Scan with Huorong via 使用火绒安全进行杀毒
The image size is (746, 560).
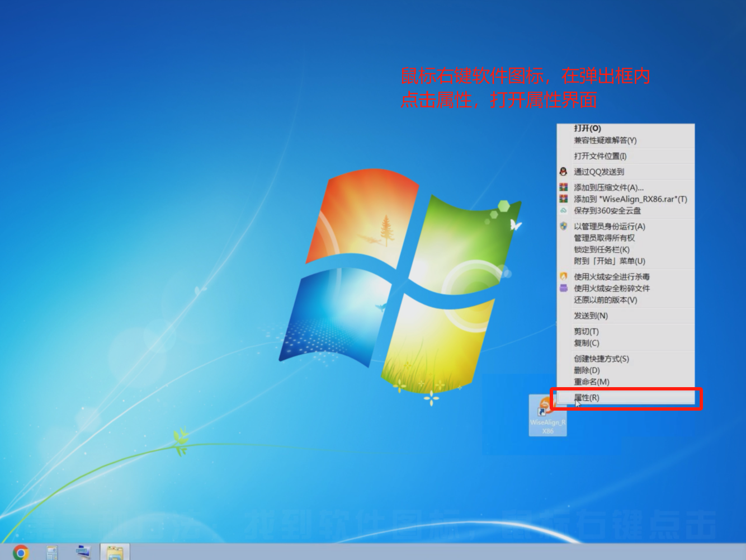[612, 277]
